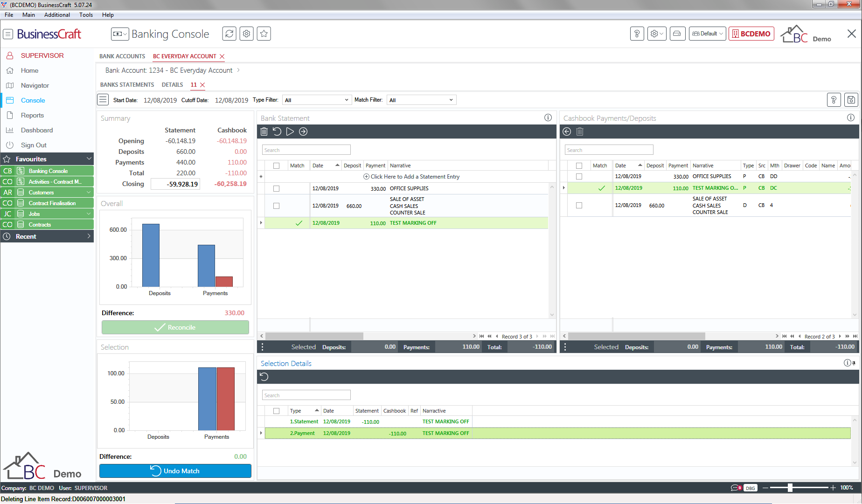Expand the Jobs favourite chevron

89,214
